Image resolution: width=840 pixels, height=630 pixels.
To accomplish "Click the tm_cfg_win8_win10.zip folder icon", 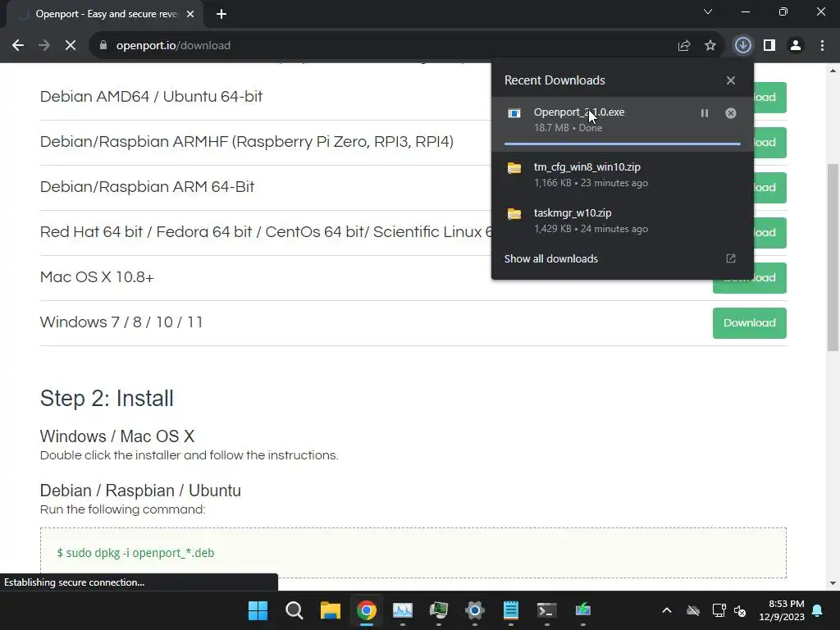I will click(514, 168).
